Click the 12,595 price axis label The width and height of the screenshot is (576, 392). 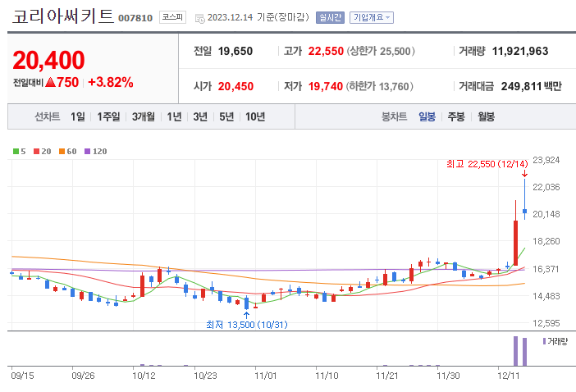click(546, 323)
